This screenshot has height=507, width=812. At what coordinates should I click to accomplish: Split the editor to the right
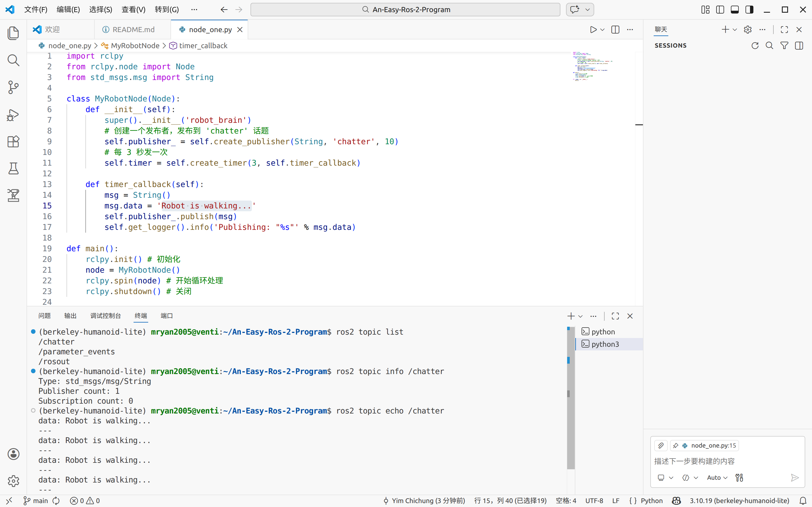click(x=615, y=30)
